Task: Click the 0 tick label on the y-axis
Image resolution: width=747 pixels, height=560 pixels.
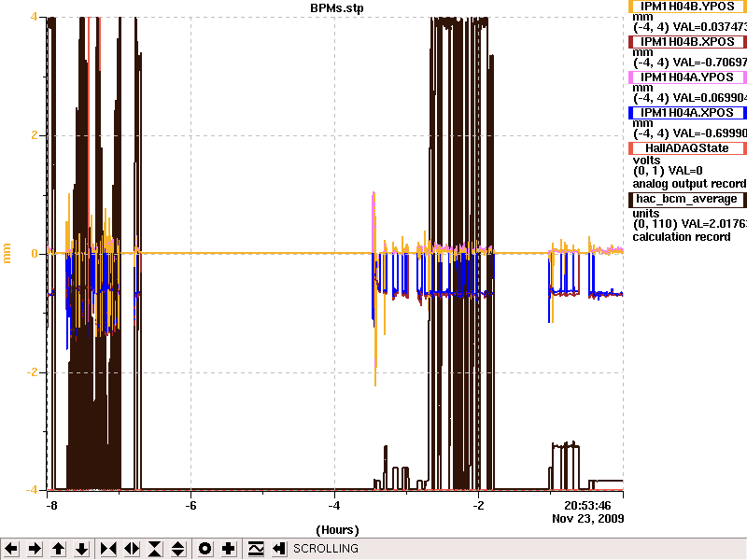Action: click(x=35, y=254)
